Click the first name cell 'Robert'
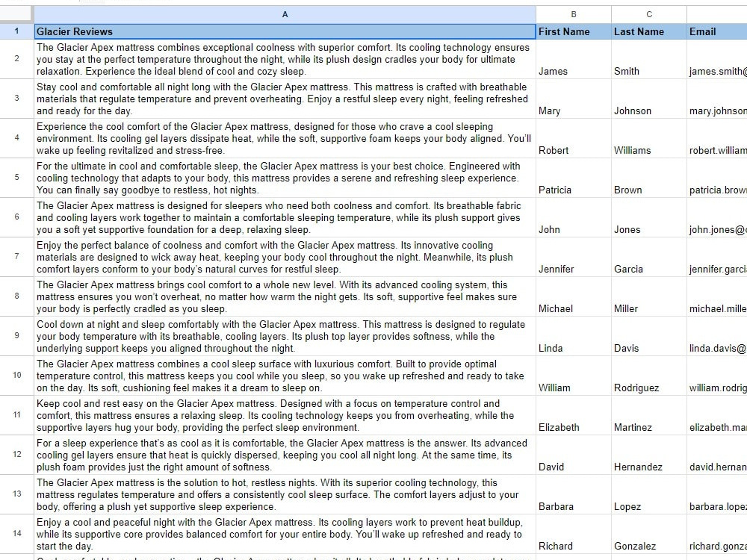Viewport: 747px width, 560px height. pos(574,138)
